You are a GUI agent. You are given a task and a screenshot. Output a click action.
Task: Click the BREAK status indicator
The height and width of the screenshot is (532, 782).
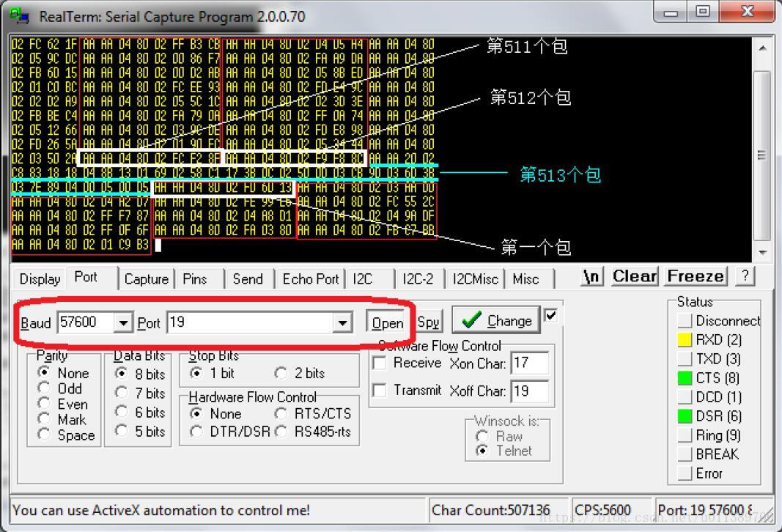[685, 454]
